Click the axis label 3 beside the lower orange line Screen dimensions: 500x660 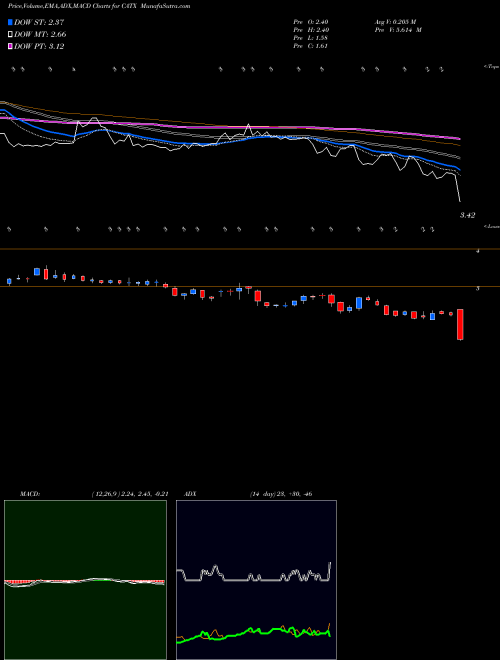click(x=477, y=289)
